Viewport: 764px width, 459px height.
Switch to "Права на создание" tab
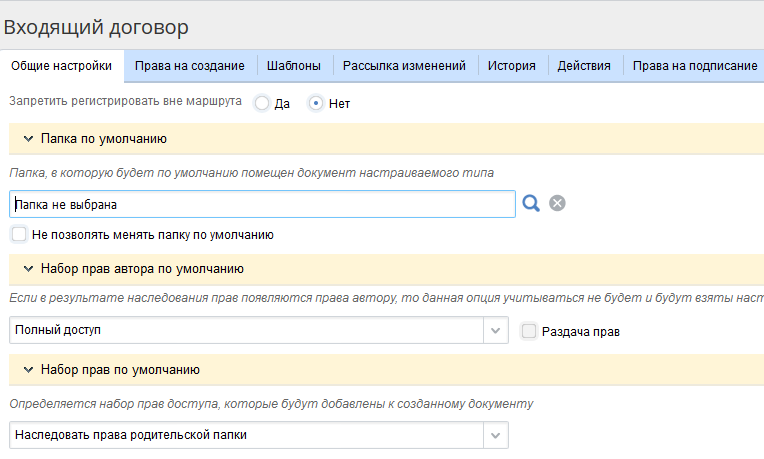coord(190,66)
